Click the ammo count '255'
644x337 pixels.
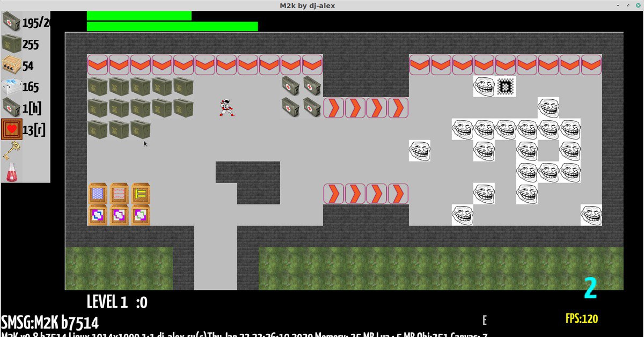pyautogui.click(x=31, y=45)
